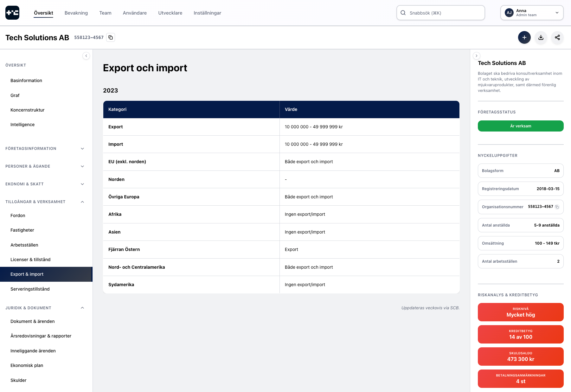Copy organization number next to company title

tap(111, 37)
